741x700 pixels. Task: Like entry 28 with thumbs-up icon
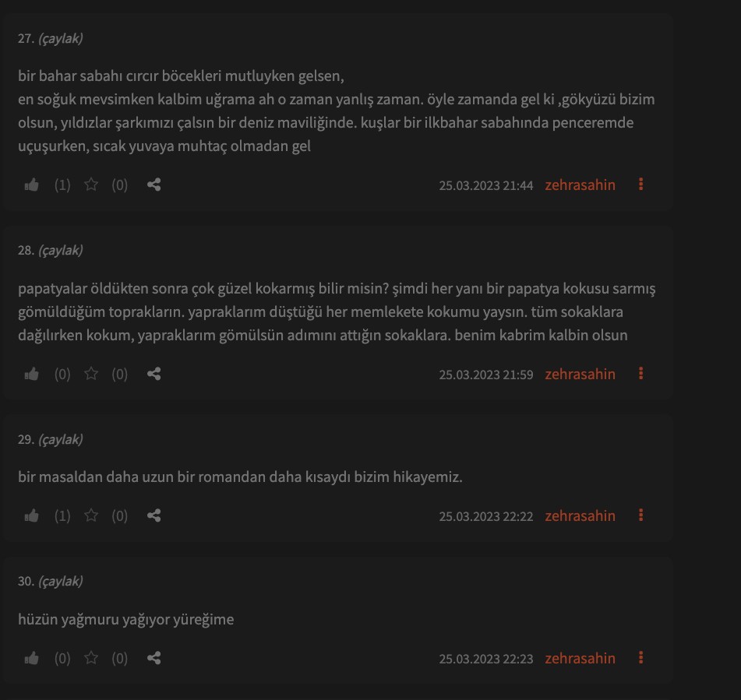(32, 374)
